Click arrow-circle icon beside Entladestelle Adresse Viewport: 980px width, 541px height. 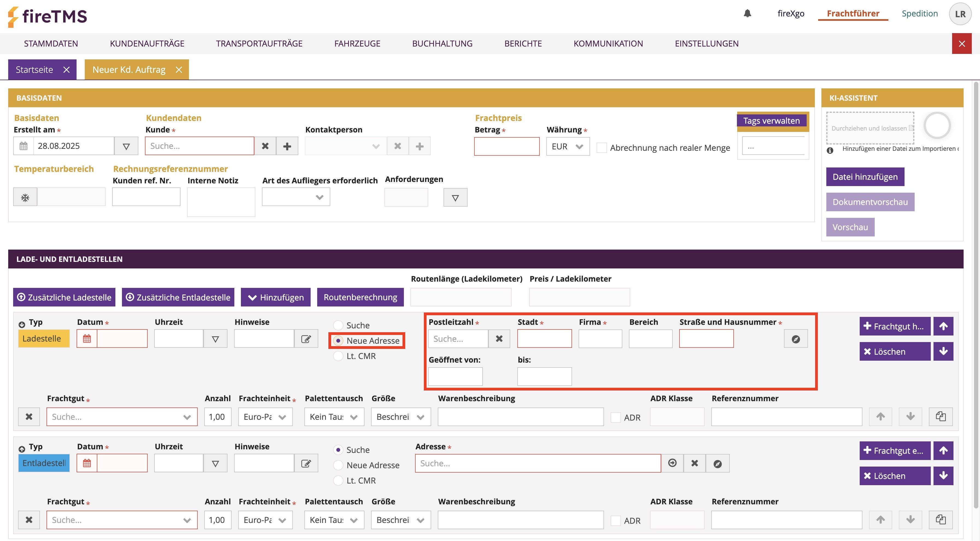(x=672, y=463)
